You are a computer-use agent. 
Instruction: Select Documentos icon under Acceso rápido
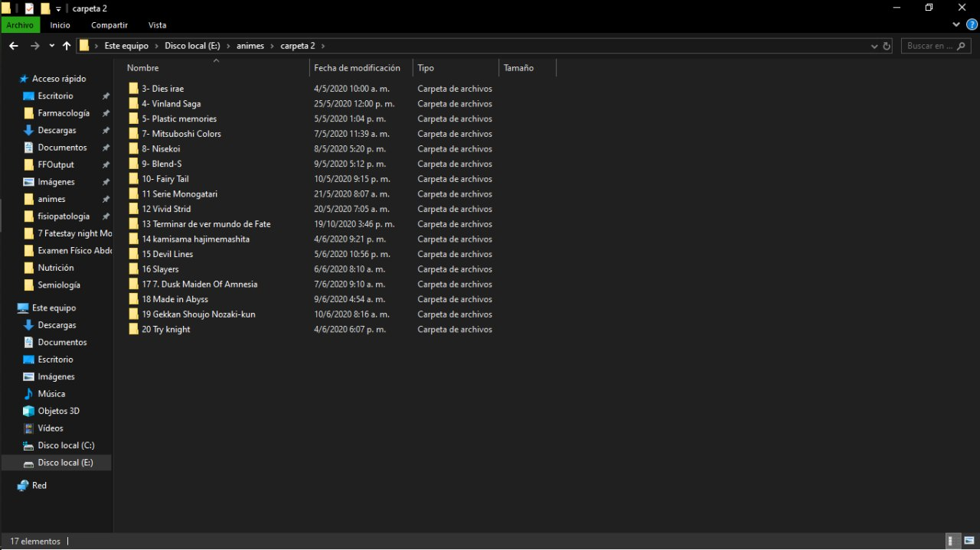click(29, 148)
